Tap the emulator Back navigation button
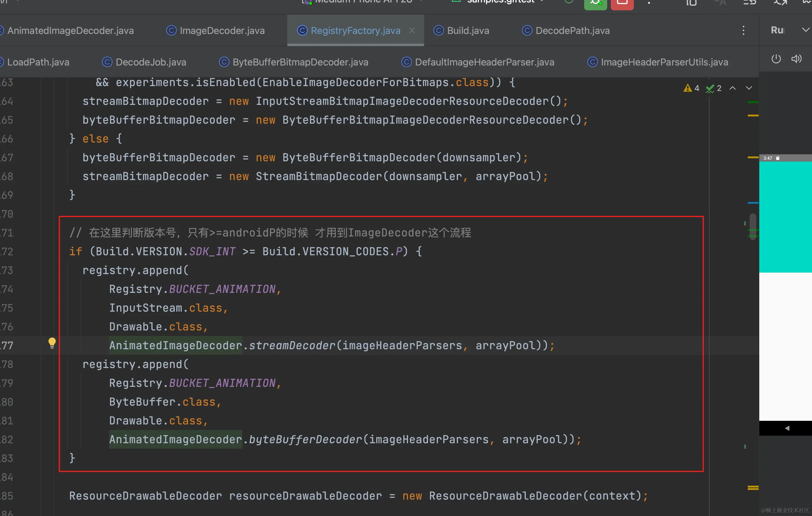 click(787, 428)
